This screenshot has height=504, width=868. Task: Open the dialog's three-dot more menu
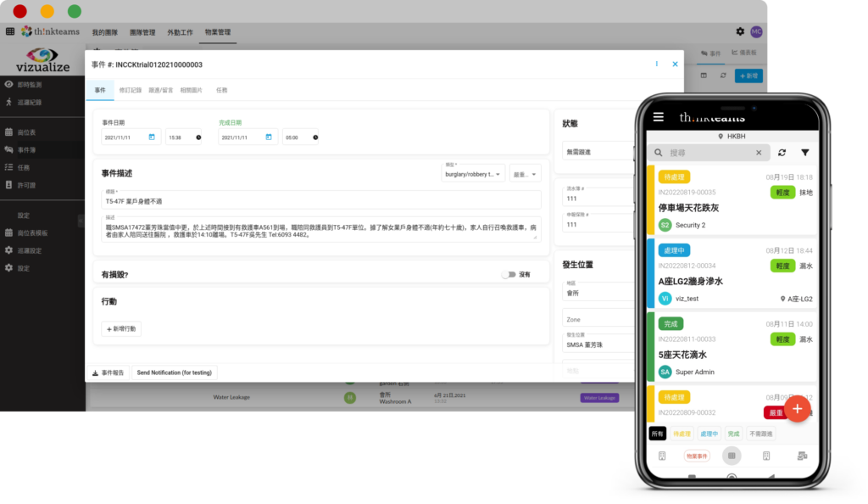click(x=656, y=64)
